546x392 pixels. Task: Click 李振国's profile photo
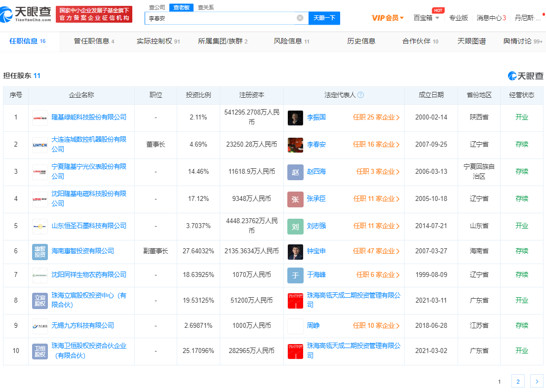(x=295, y=118)
